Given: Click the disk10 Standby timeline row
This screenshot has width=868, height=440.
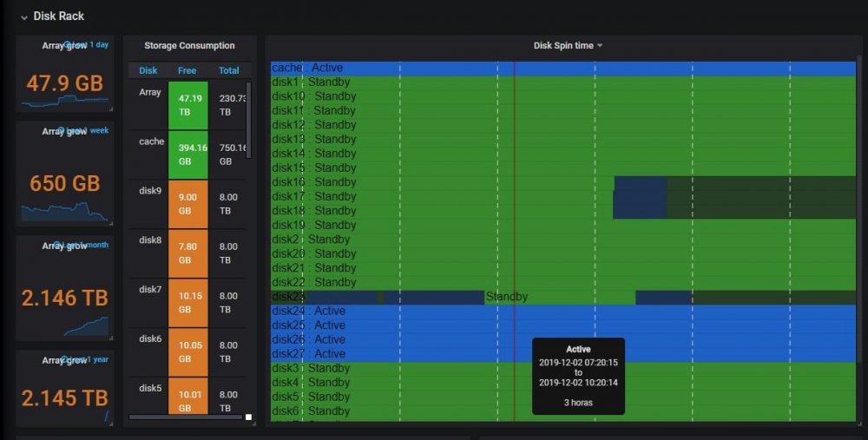Looking at the screenshot, I should click(563, 97).
